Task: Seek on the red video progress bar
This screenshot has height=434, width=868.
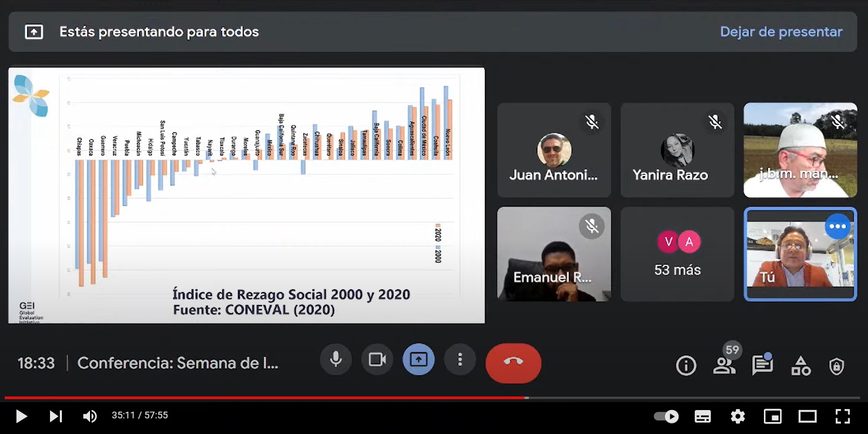Action: click(432, 398)
